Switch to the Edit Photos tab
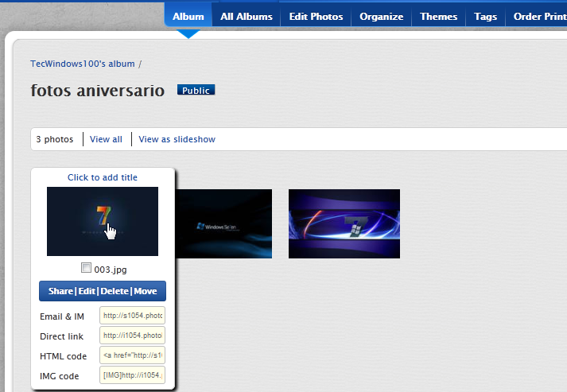 coord(316,16)
